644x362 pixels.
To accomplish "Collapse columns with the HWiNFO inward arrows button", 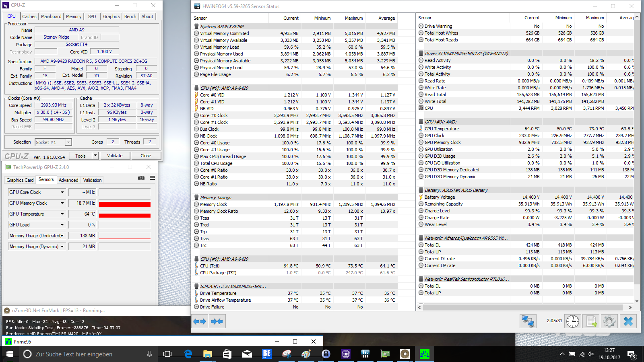I will click(217, 321).
